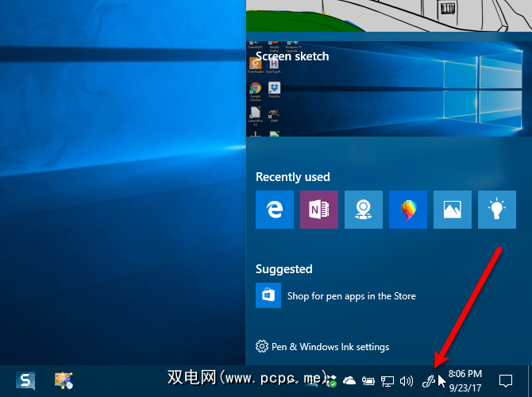The image size is (532, 397).
Task: Open the OneDrive cloud tray icon
Action: pyautogui.click(x=349, y=381)
